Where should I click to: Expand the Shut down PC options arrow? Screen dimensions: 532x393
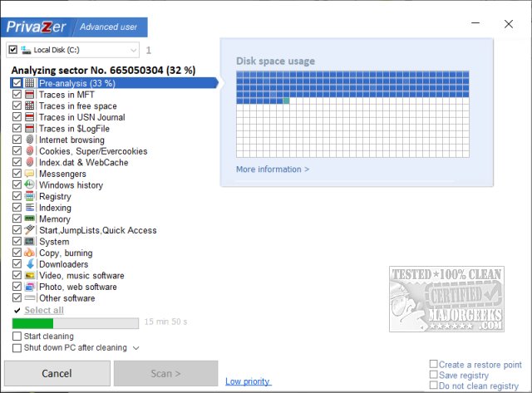pyautogui.click(x=136, y=348)
